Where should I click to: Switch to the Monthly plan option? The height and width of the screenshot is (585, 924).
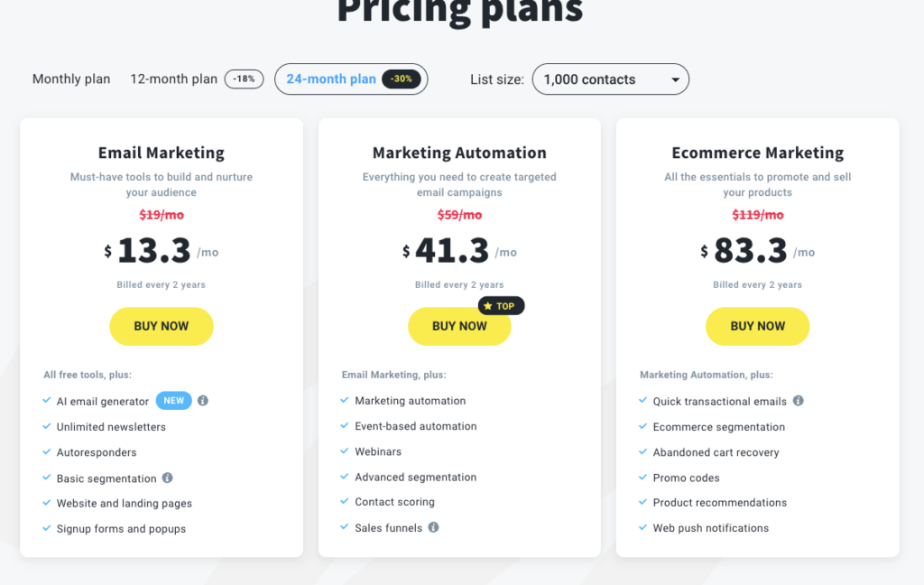[71, 79]
